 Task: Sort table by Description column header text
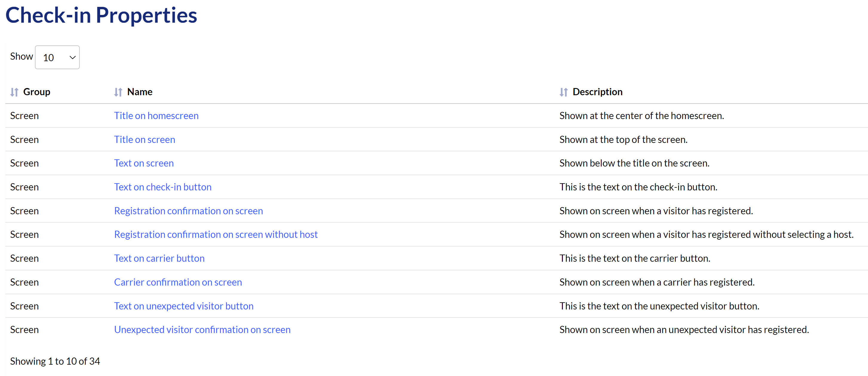coord(597,92)
